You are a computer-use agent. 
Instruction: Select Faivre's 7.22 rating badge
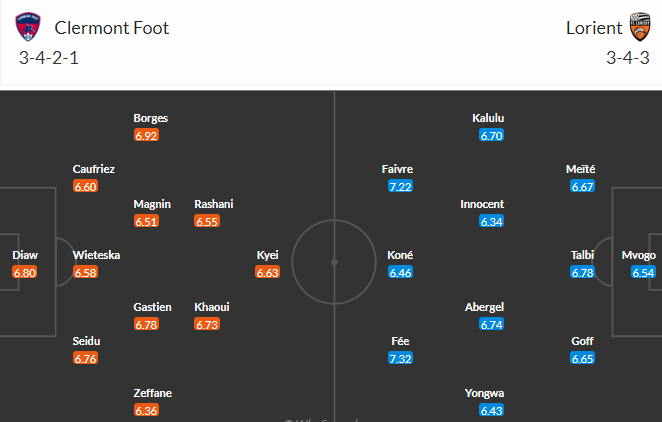point(401,186)
